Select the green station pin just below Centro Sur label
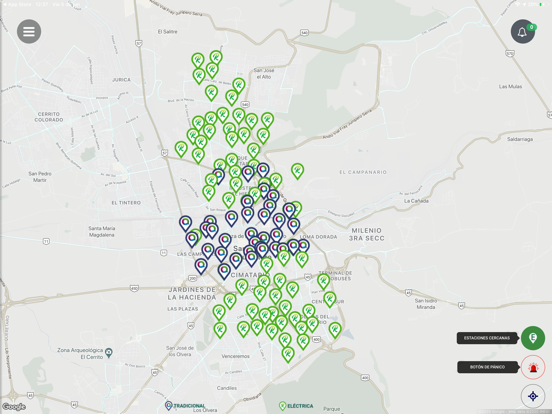The height and width of the screenshot is (414, 552). 330,300
